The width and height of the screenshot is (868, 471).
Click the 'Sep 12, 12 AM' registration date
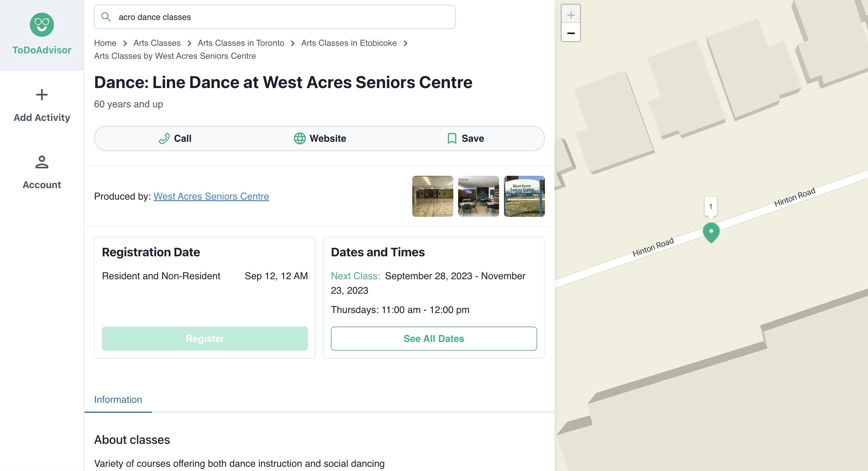click(276, 276)
